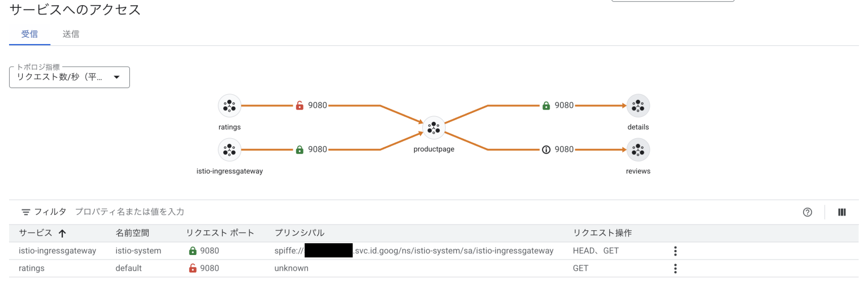This screenshot has height=303, width=868.
Task: Select the 受信 tab
Action: pos(29,34)
